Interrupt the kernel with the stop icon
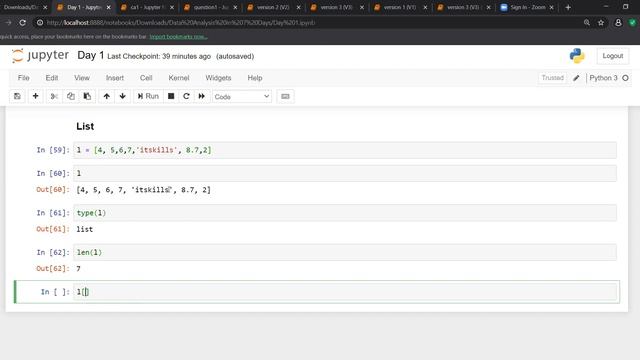Image resolution: width=640 pixels, height=360 pixels. click(171, 96)
